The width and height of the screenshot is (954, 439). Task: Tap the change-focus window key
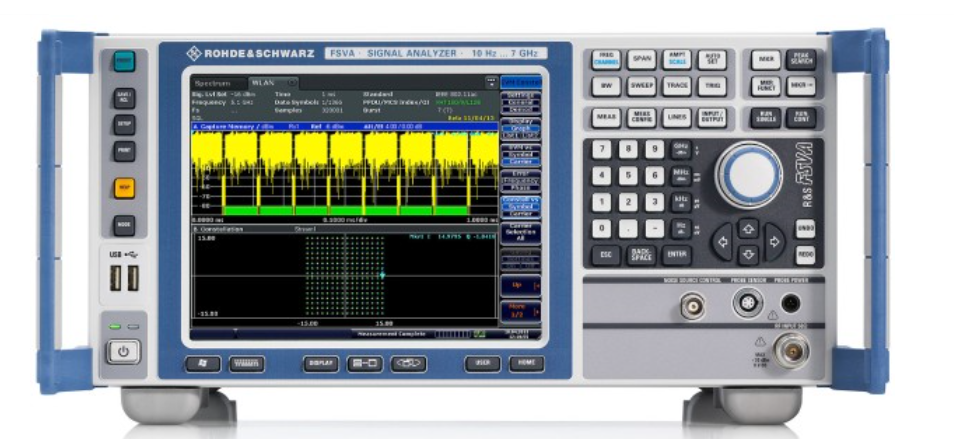pyautogui.click(x=409, y=364)
